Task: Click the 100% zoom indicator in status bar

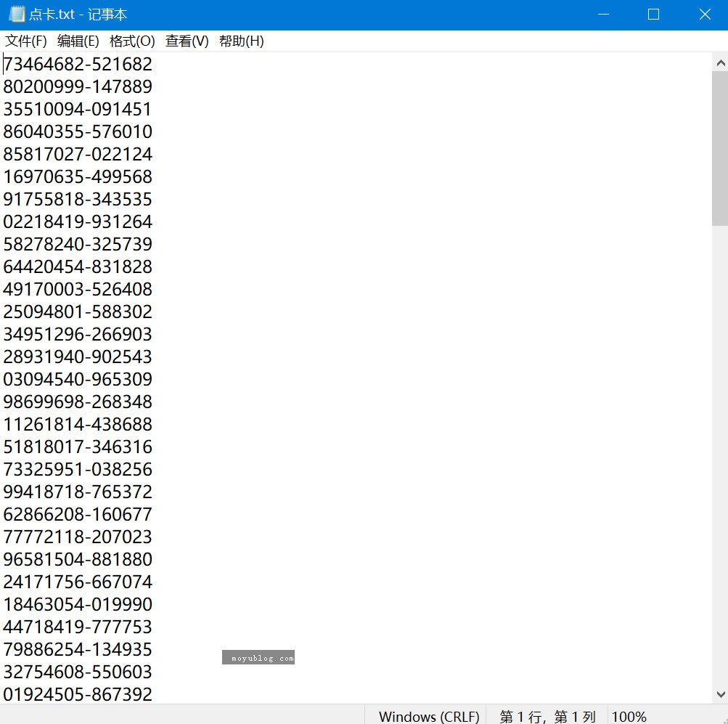Action: 629,716
